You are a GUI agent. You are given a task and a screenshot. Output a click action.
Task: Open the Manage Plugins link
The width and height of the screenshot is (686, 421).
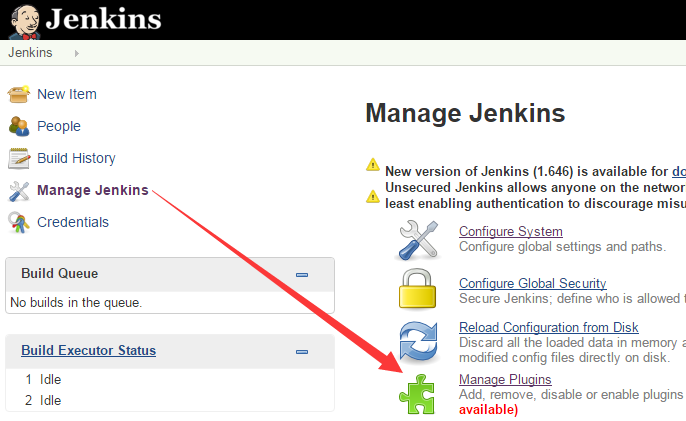tap(505, 379)
